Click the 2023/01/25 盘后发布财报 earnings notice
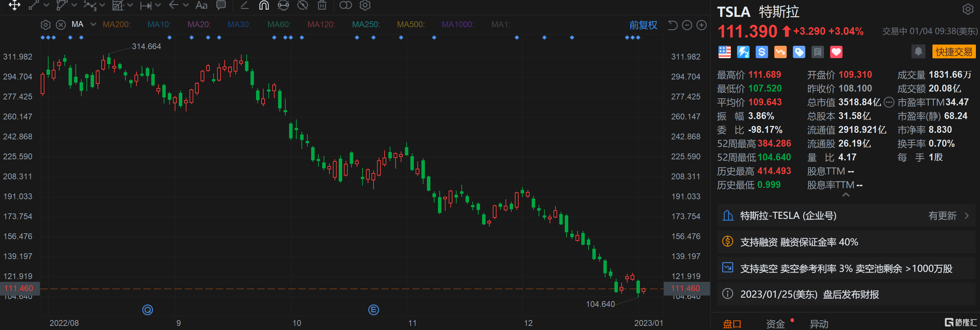 coord(846,294)
